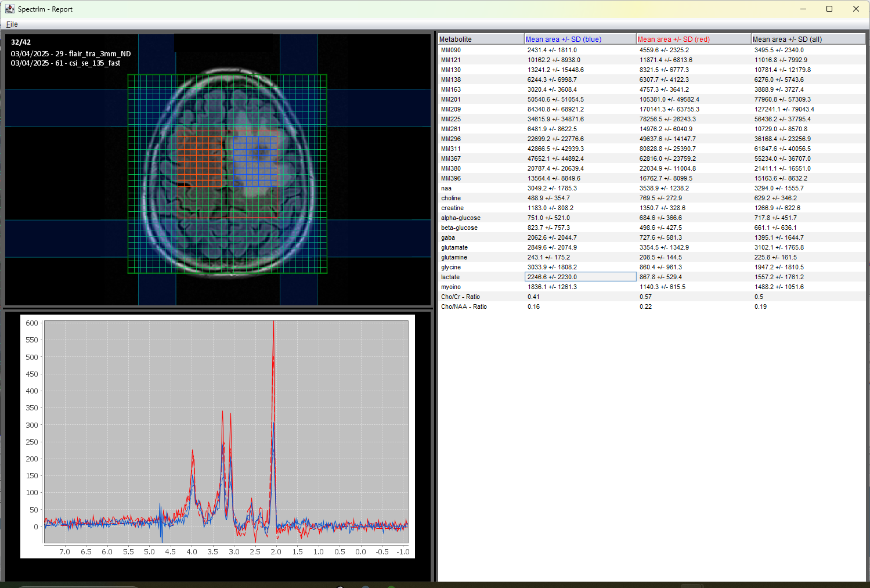The image size is (870, 588).
Task: Maximize the SpectrIm Report window
Action: [829, 9]
